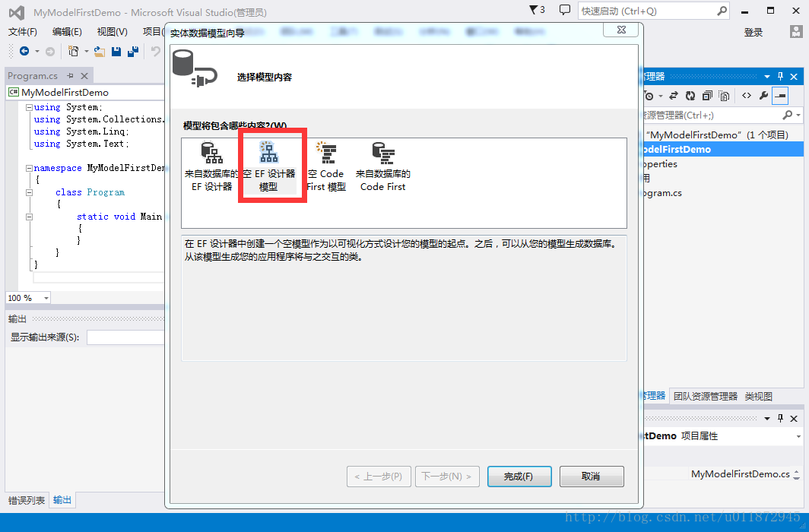Open the 100 % zoom dropdown
This screenshot has width=809, height=532.
pos(46,298)
